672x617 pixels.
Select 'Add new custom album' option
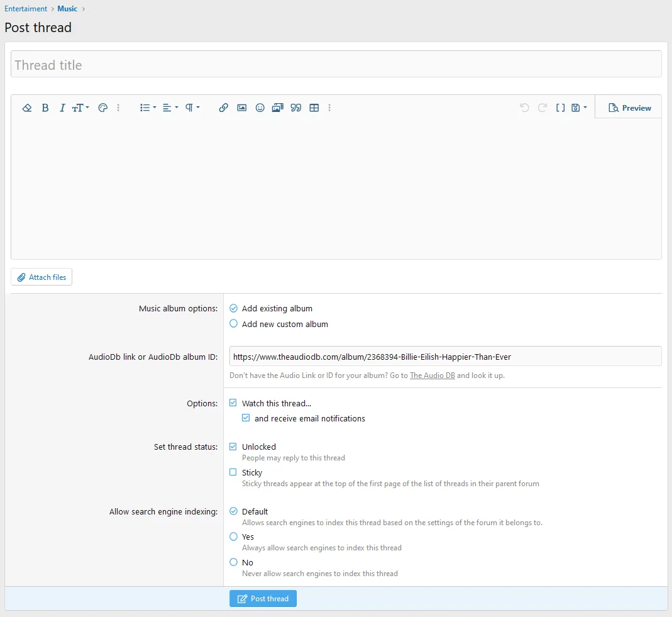tap(234, 324)
